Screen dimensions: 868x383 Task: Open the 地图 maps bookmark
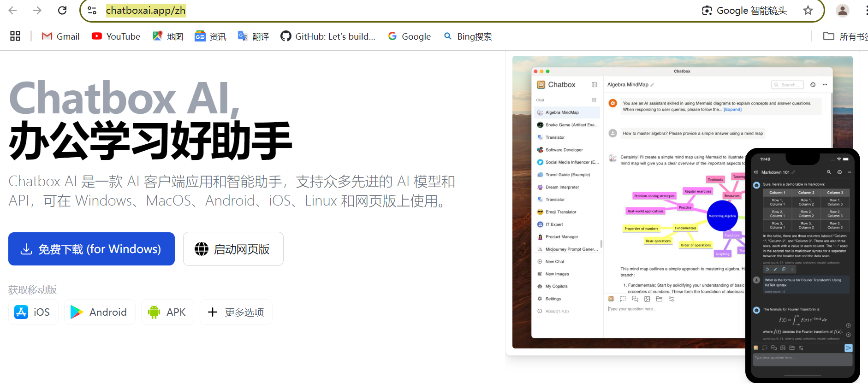[168, 36]
